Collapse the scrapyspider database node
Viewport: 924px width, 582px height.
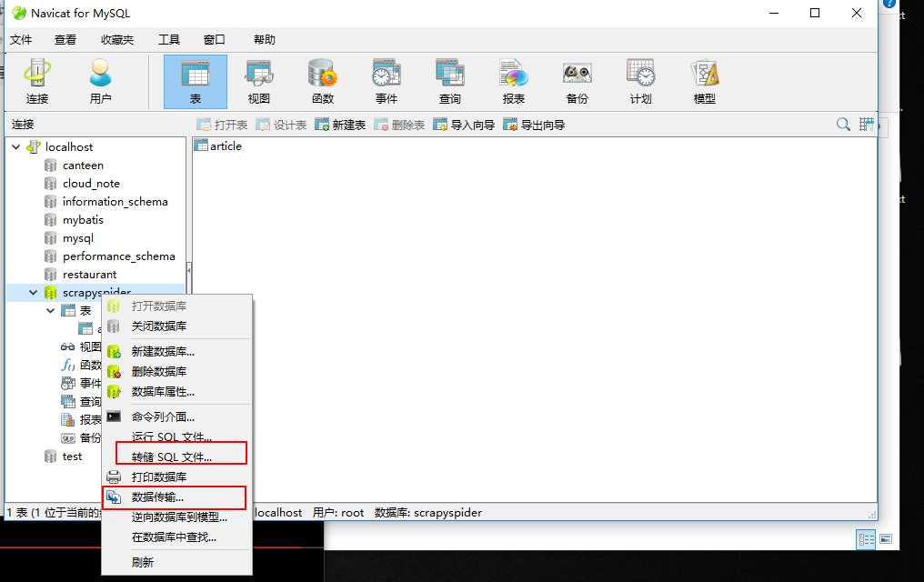[34, 292]
